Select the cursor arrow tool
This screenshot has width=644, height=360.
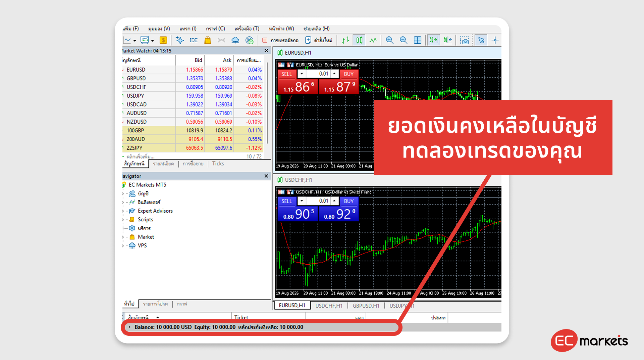pos(481,40)
